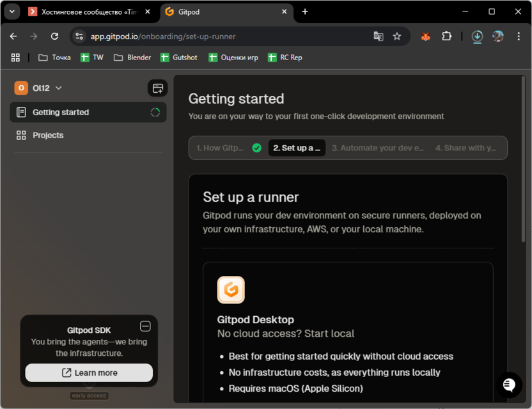Click the translate page icon
Viewport: 532px width, 409px height.
click(x=379, y=36)
